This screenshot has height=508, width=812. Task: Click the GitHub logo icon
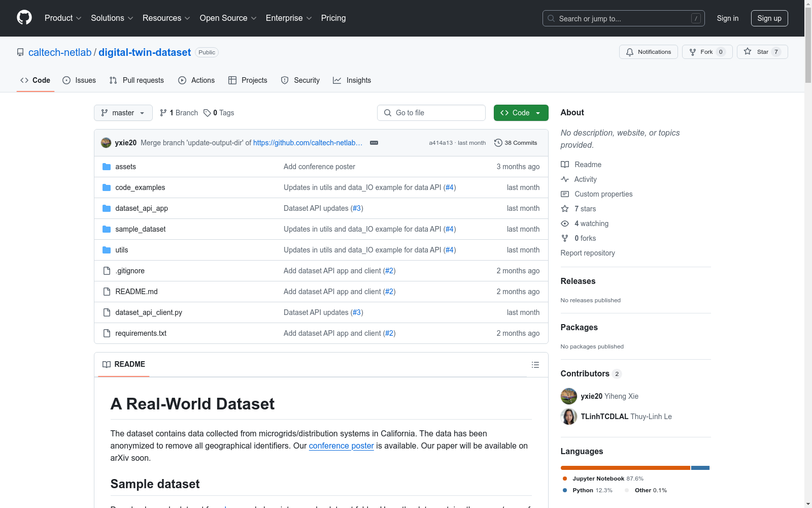tap(24, 18)
